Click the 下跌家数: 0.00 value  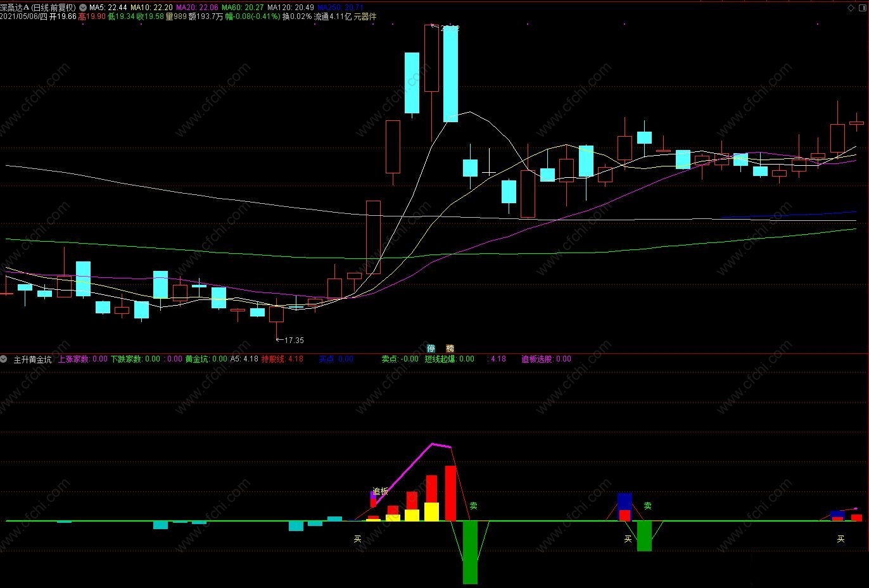pyautogui.click(x=136, y=359)
